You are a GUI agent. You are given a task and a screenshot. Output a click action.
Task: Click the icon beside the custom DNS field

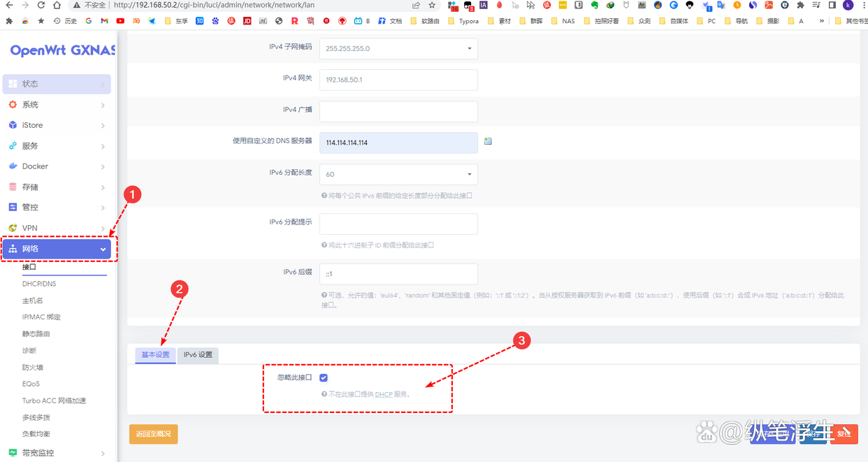pyautogui.click(x=487, y=141)
